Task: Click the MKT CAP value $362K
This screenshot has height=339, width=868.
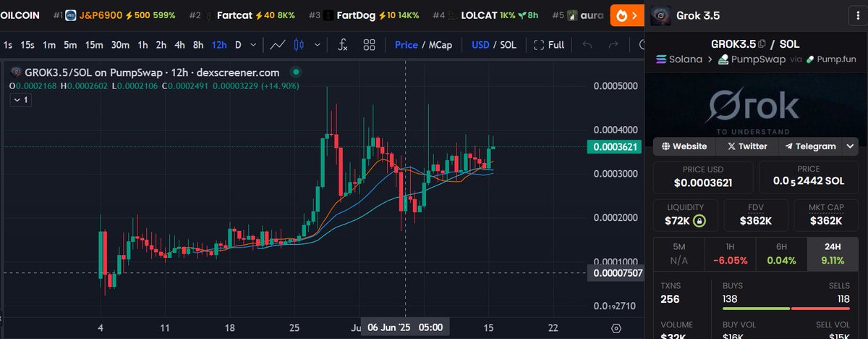Action: point(825,221)
